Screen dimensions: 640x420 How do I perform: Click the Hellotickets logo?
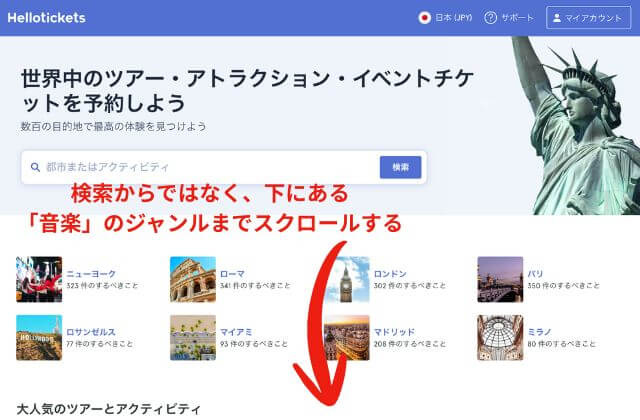(x=47, y=18)
